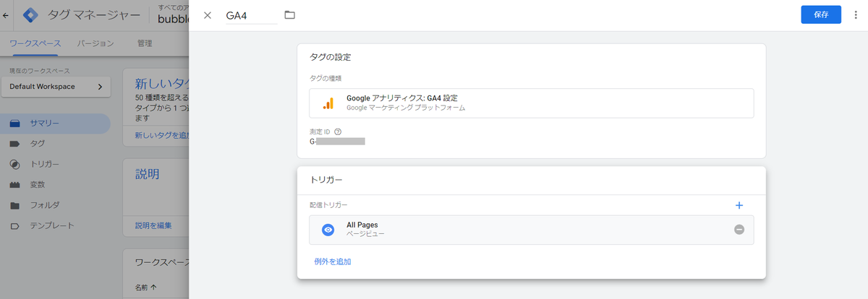Switch to the ワークスペース tab

(35, 43)
